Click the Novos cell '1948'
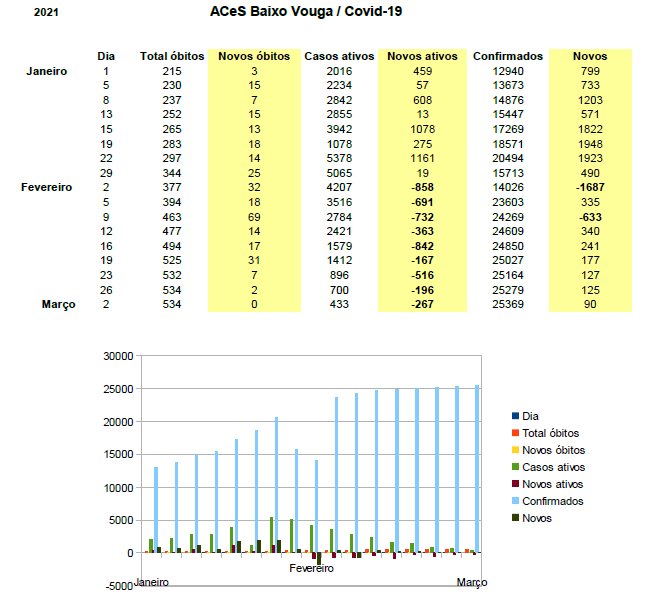651x595 pixels. pyautogui.click(x=590, y=144)
